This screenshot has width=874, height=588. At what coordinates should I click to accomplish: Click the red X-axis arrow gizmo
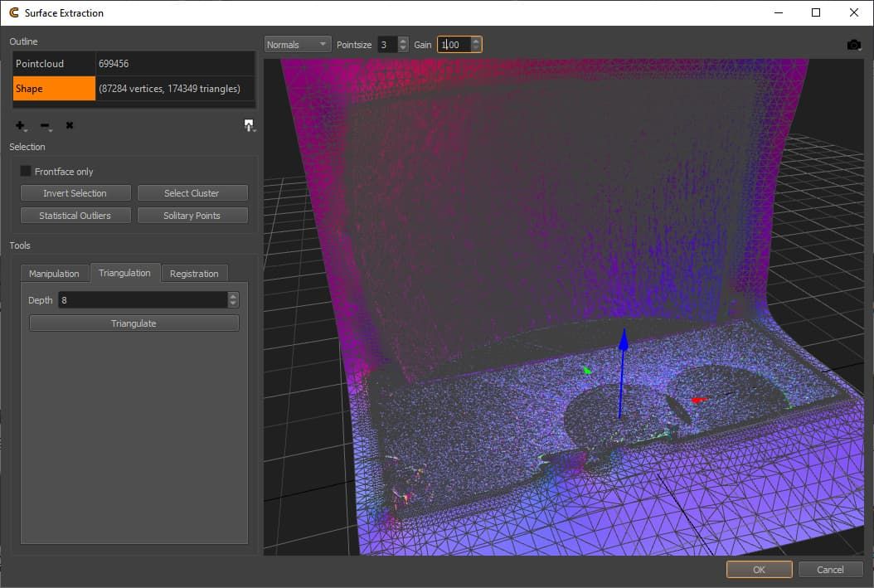tap(698, 400)
